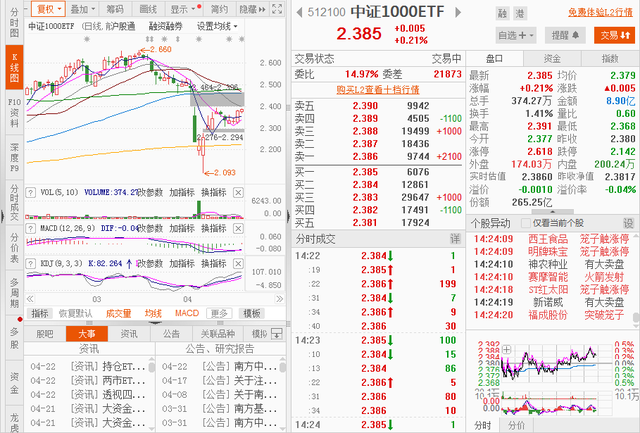
Task: Click the 详 detail button in 分时成交
Action: [455, 239]
